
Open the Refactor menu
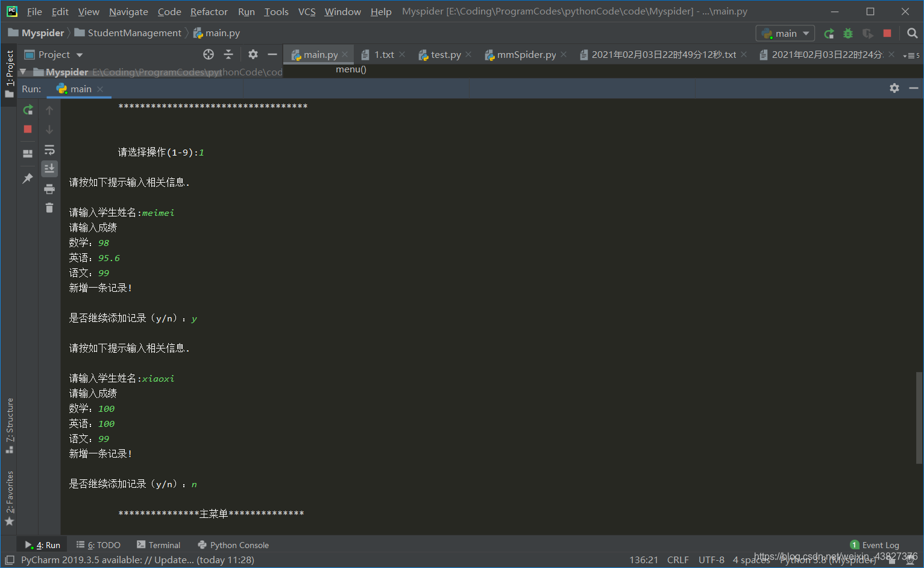tap(209, 11)
